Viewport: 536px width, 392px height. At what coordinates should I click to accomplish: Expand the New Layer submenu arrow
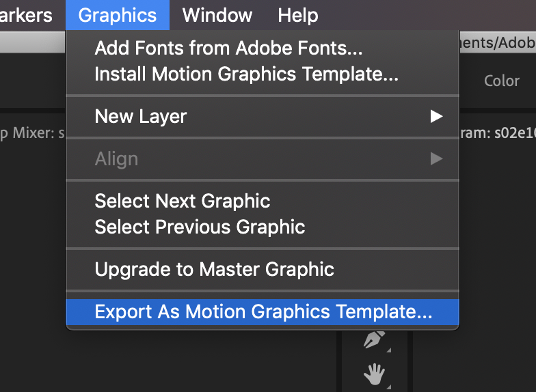tap(435, 117)
